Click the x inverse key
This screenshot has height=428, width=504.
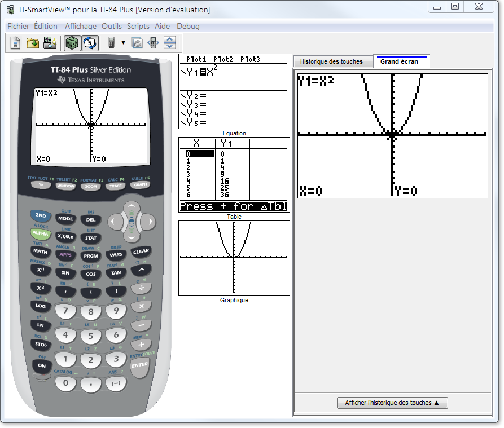tap(41, 270)
